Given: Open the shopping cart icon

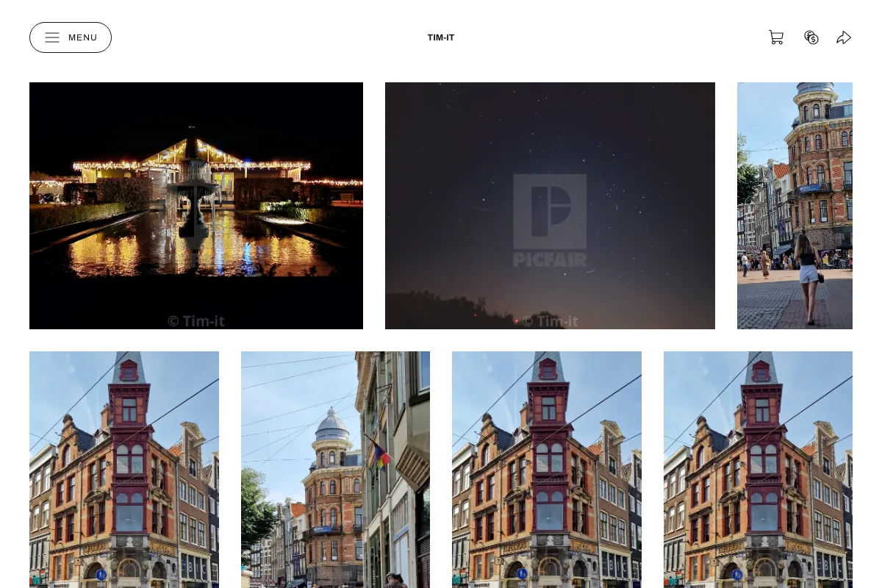Looking at the screenshot, I should [776, 37].
